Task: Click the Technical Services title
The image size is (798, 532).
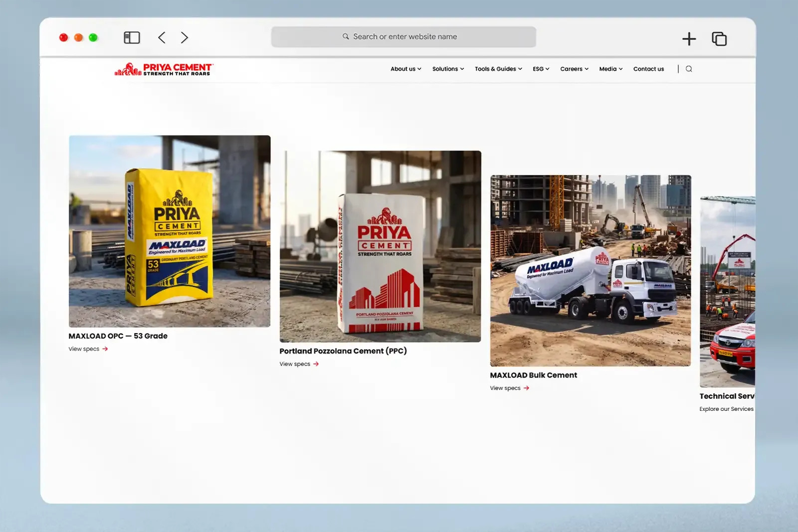Action: click(x=727, y=396)
